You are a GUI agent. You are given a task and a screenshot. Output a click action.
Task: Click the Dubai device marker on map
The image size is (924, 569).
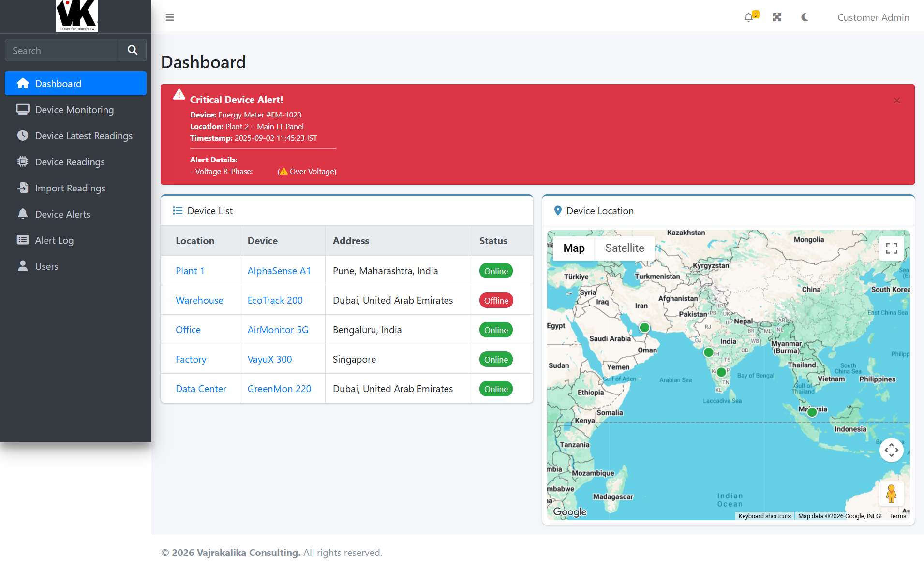644,328
